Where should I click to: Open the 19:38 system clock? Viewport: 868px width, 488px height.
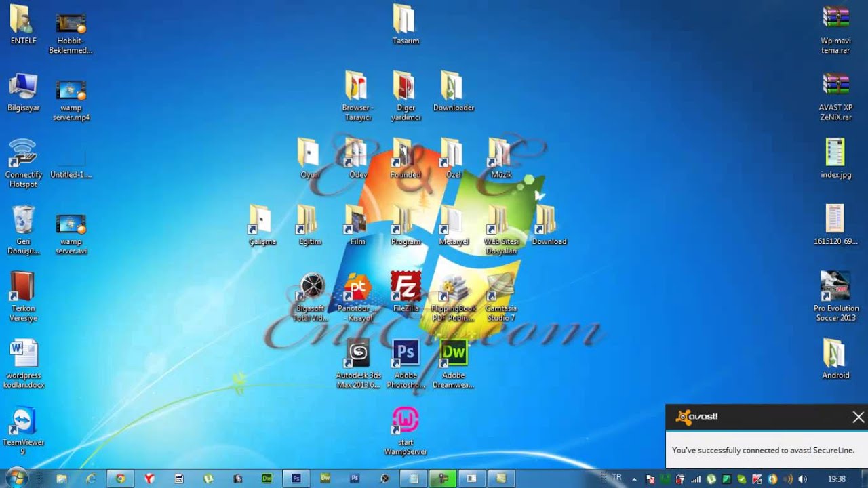click(x=837, y=479)
